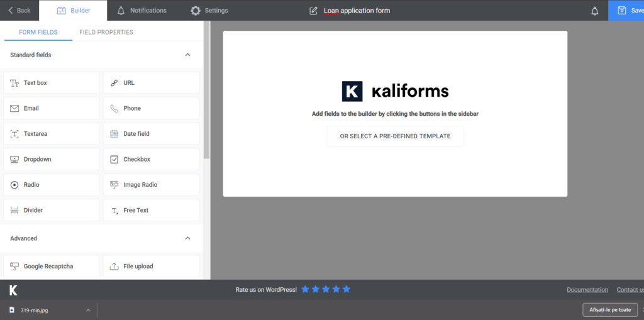Open the Documentation link
Viewport: 644px width, 320px height.
click(587, 290)
